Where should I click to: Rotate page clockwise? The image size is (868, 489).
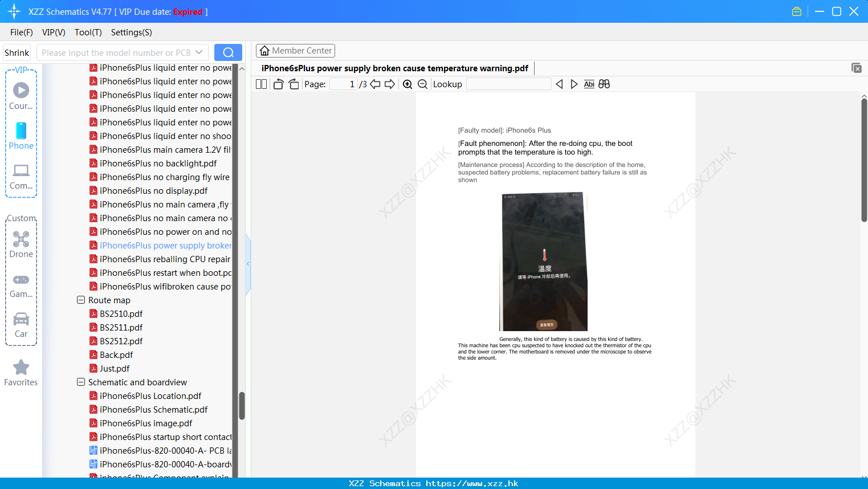coord(294,84)
